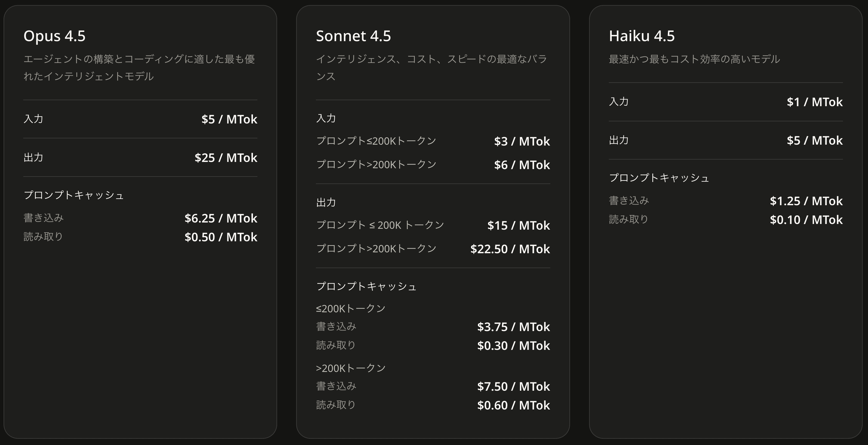Click Haiku cache write price $1.25 / MTok
The image size is (868, 445).
[806, 201]
